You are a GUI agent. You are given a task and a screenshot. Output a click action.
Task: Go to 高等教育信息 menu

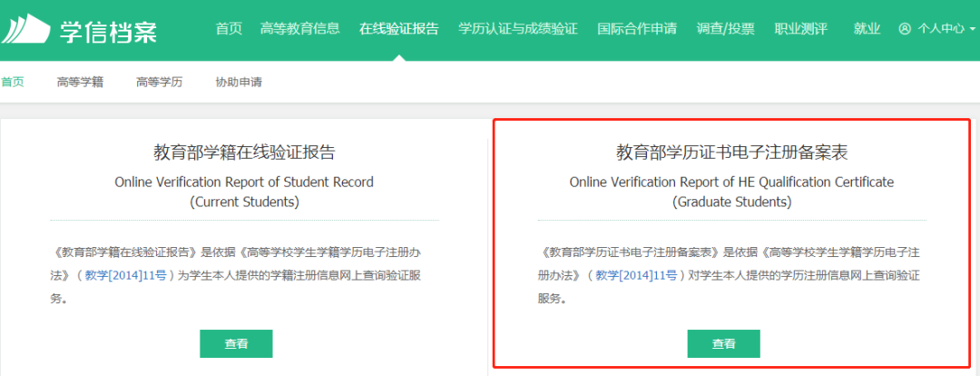pos(300,29)
